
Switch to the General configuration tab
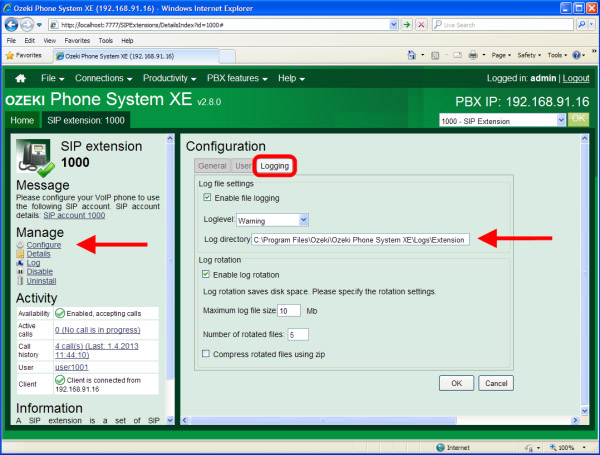[212, 166]
